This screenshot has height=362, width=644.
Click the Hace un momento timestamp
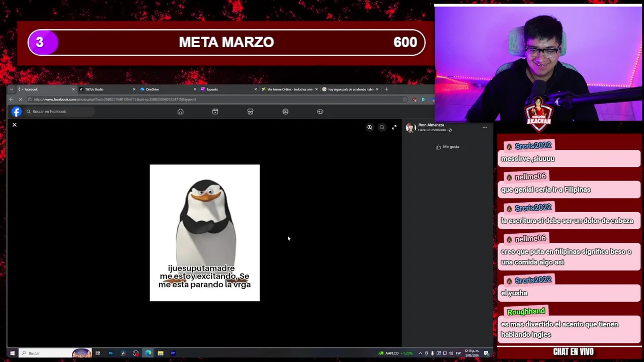(432, 130)
